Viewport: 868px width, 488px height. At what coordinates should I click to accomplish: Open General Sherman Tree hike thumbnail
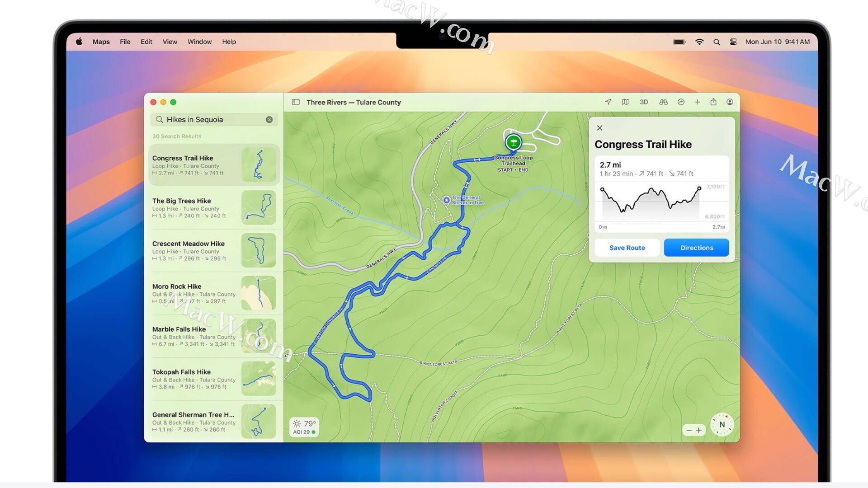pos(259,421)
